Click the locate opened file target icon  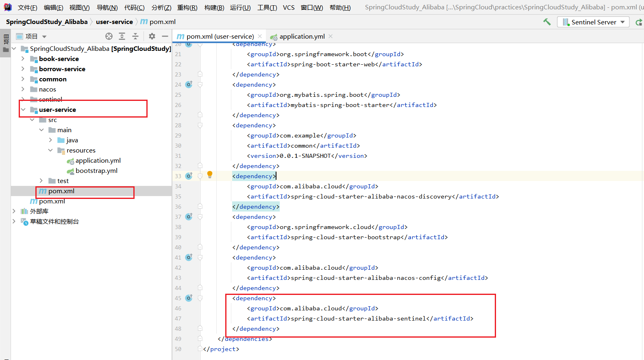point(109,36)
